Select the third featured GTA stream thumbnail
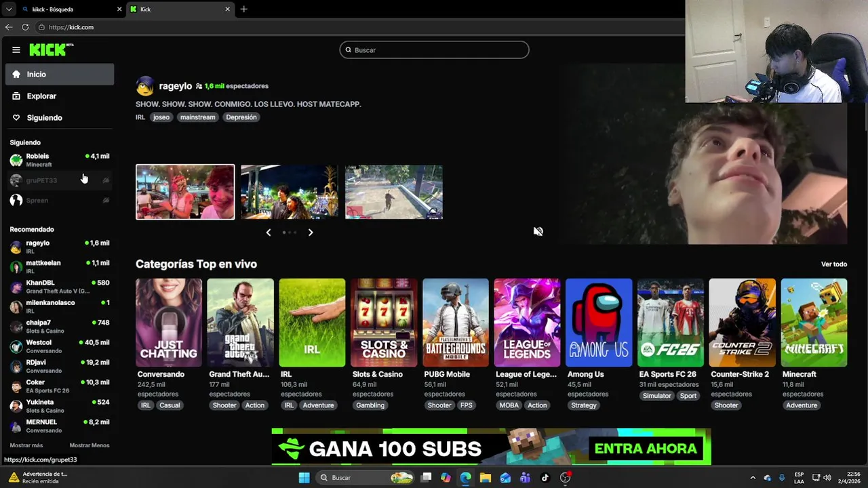The image size is (868, 488). click(x=394, y=192)
